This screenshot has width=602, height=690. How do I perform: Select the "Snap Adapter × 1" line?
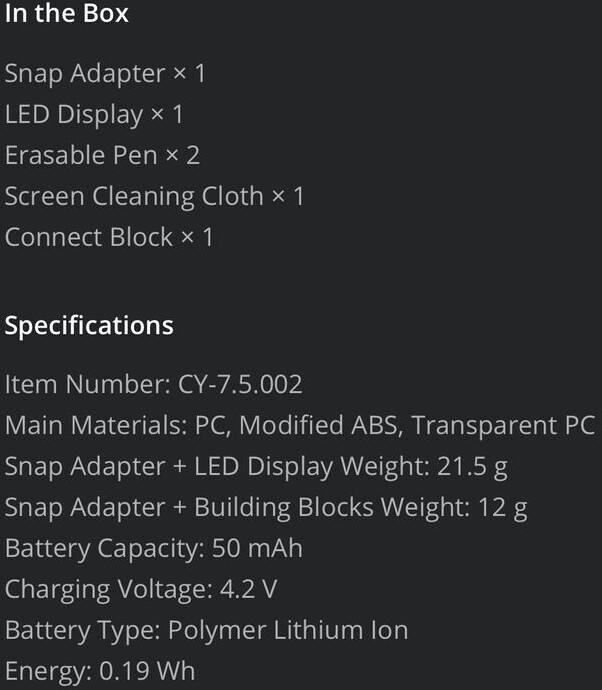point(105,73)
